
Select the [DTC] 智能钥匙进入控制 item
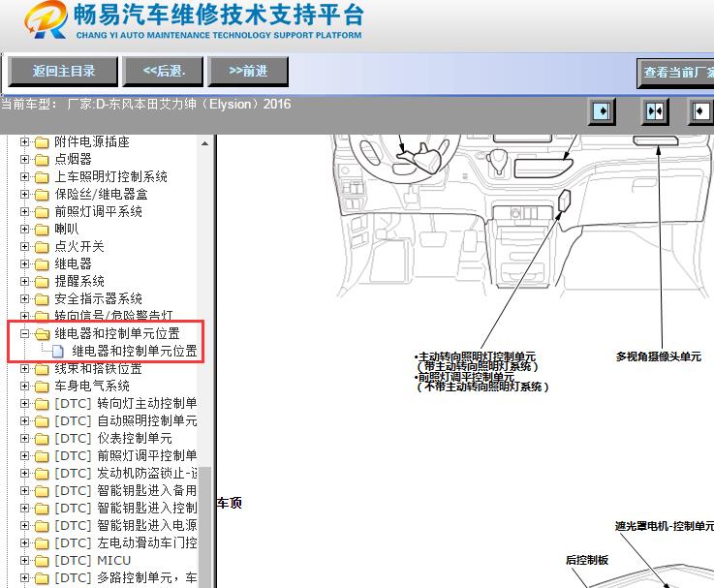(126, 508)
